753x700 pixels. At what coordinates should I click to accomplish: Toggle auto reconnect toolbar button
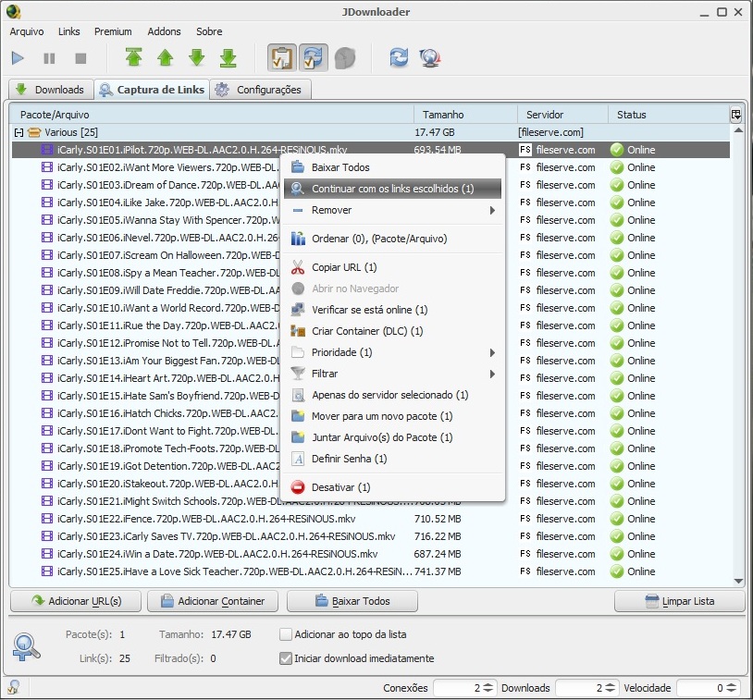[313, 58]
